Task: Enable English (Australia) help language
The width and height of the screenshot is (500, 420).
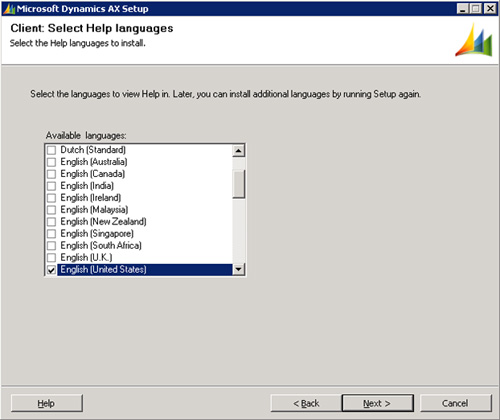Action: click(51, 162)
